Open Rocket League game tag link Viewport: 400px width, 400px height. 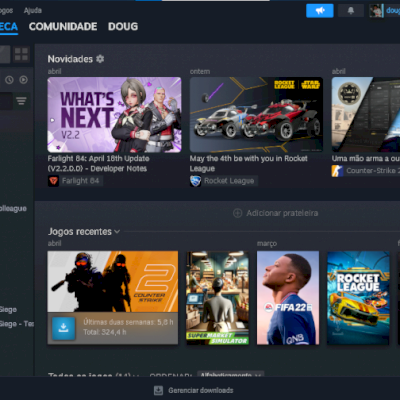click(x=229, y=181)
